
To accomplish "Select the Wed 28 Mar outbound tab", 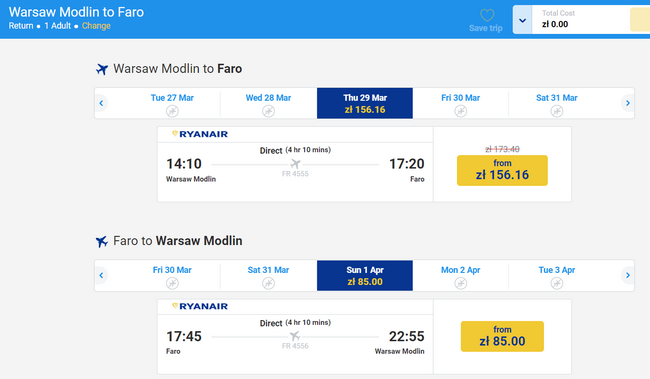I will (268, 103).
